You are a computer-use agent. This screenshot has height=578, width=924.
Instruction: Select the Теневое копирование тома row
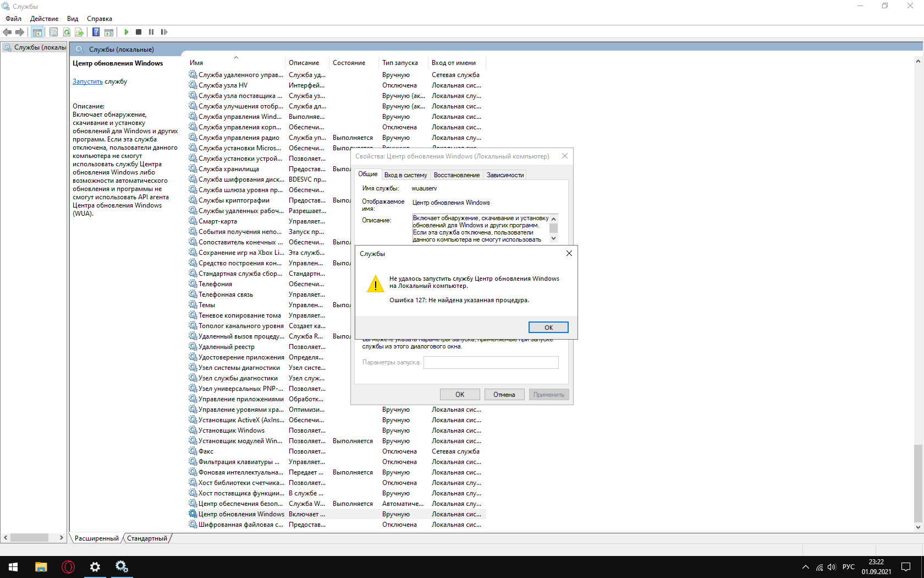click(269, 315)
